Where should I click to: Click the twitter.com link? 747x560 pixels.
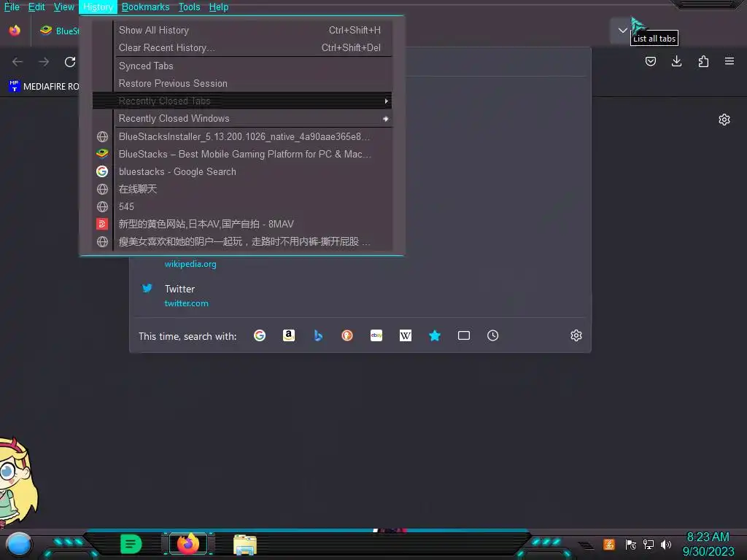click(x=186, y=303)
